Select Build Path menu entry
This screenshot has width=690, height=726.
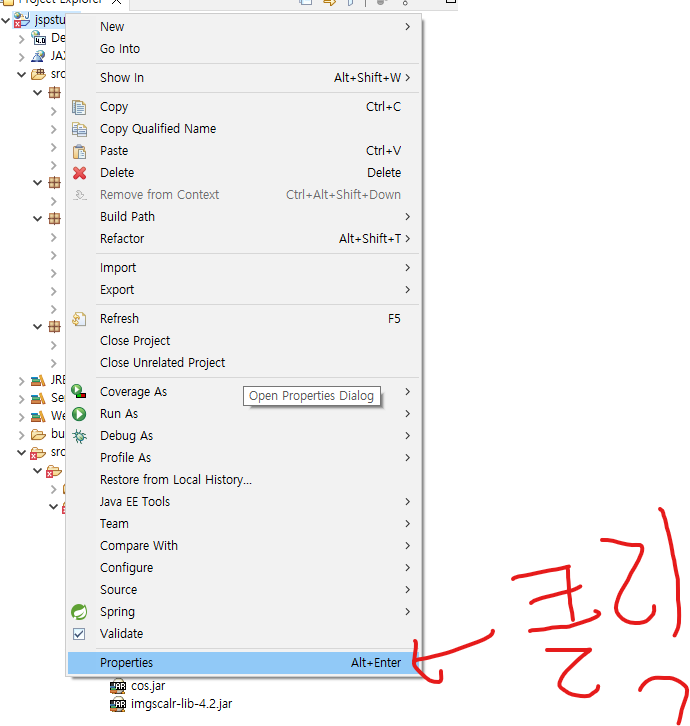[244, 217]
